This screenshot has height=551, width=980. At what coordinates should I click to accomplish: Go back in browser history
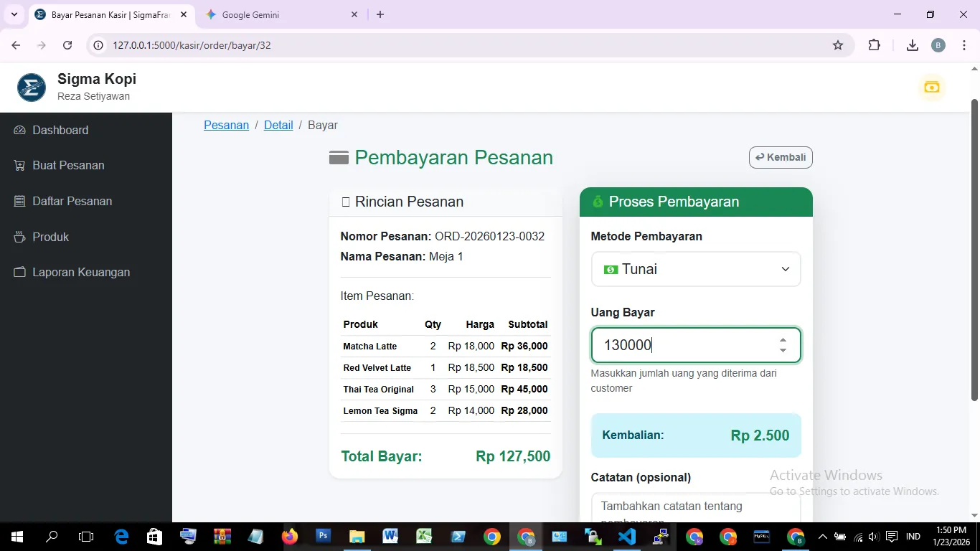tap(16, 45)
